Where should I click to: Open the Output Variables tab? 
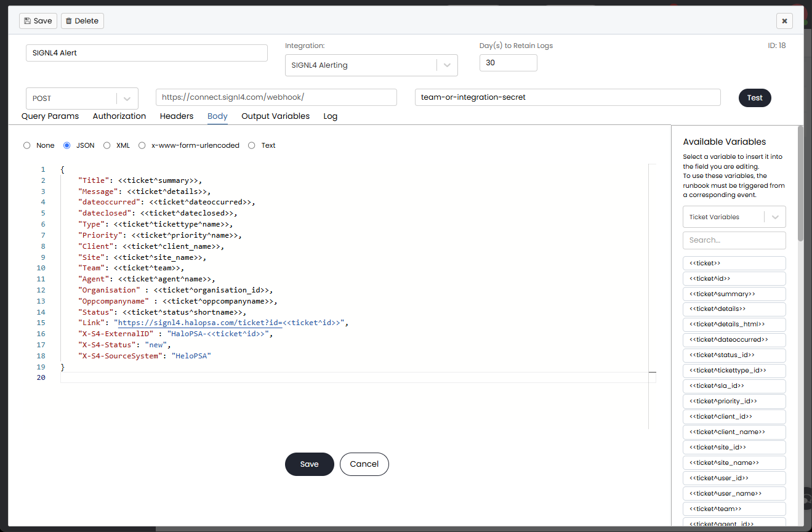click(275, 116)
